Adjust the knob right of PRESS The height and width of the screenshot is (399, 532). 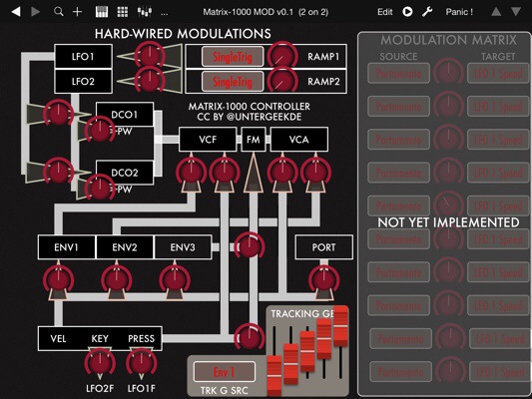tap(250, 337)
